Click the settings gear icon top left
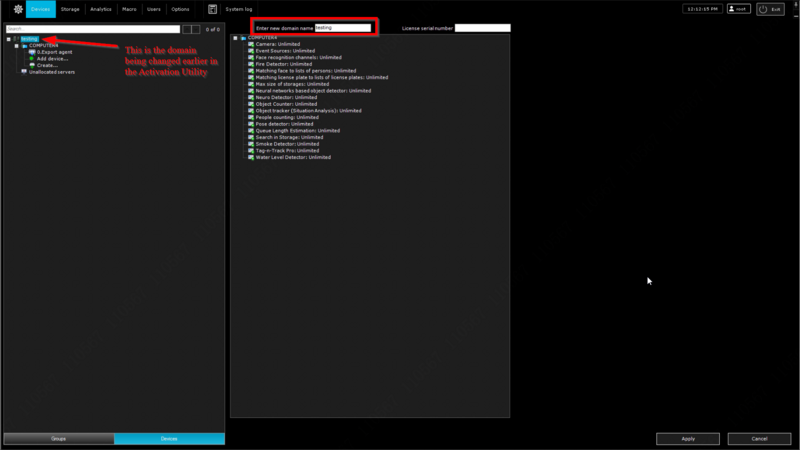This screenshot has height=450, width=800. [x=18, y=9]
